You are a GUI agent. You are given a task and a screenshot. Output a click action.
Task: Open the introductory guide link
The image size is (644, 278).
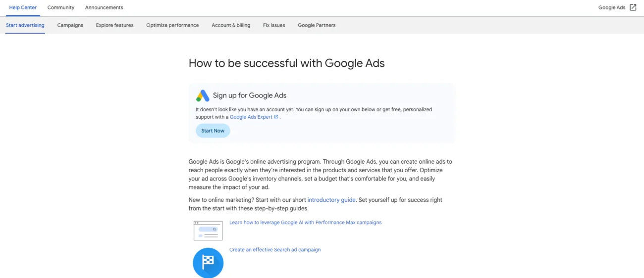[x=331, y=200]
